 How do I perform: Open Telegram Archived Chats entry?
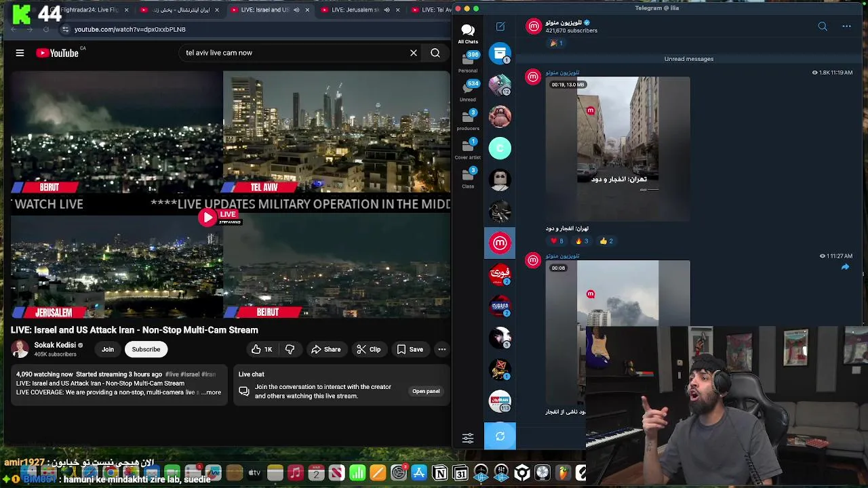(500, 54)
